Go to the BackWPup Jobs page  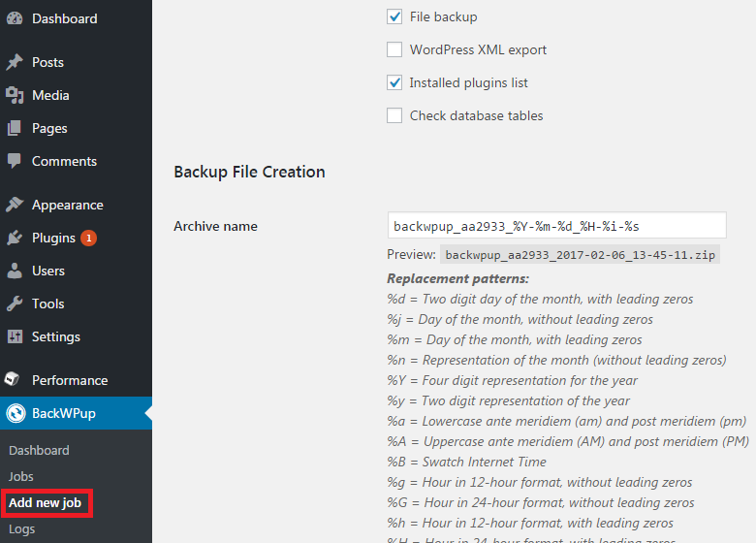(21, 476)
